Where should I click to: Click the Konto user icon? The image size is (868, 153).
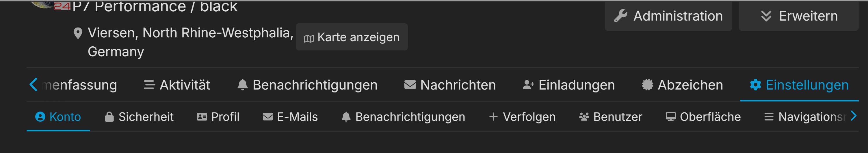[40, 117]
